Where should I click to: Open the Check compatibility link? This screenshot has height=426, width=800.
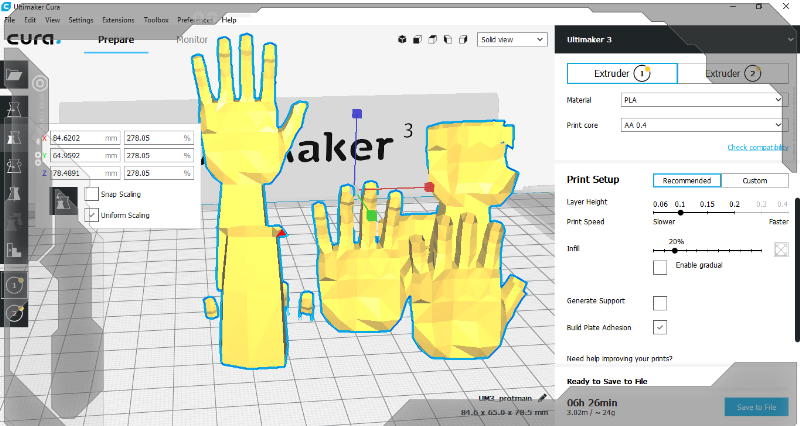pos(758,147)
